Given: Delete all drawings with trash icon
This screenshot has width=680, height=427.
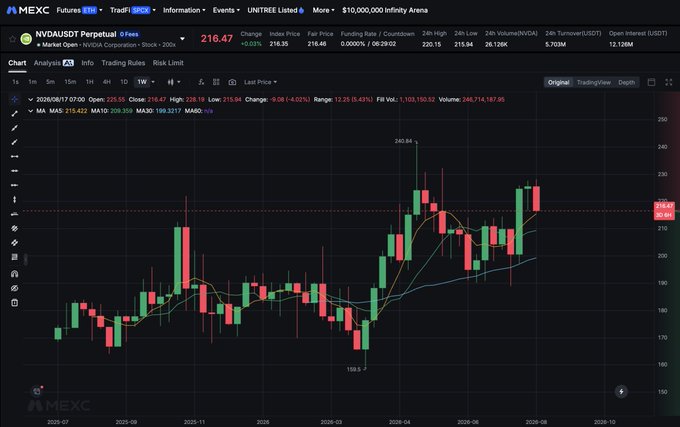Looking at the screenshot, I should pyautogui.click(x=14, y=303).
